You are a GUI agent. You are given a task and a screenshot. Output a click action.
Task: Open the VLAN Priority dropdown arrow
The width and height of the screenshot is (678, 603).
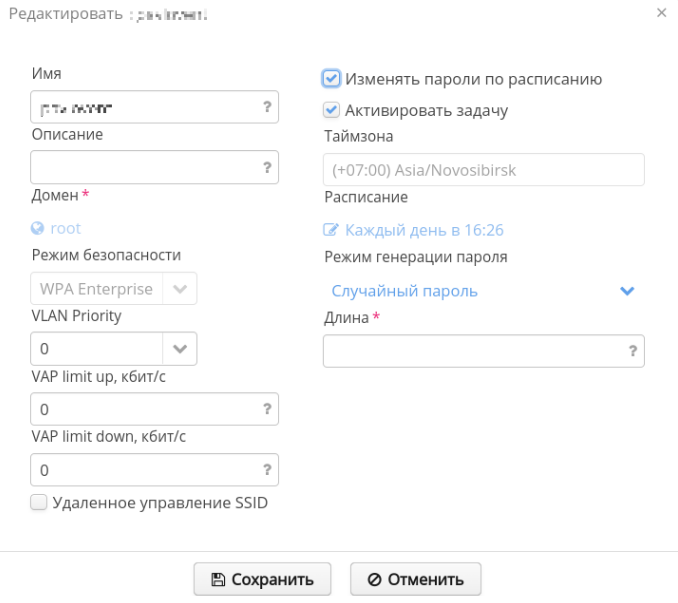click(180, 349)
